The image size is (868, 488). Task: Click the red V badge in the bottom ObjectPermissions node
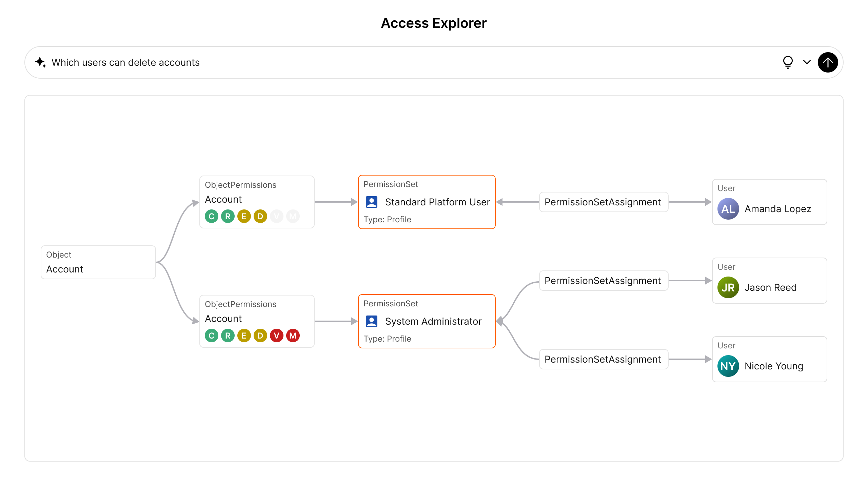click(277, 335)
